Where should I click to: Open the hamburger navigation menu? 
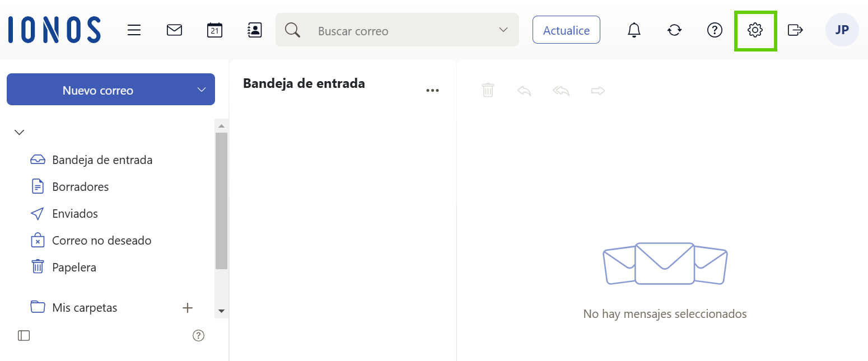[x=134, y=30]
